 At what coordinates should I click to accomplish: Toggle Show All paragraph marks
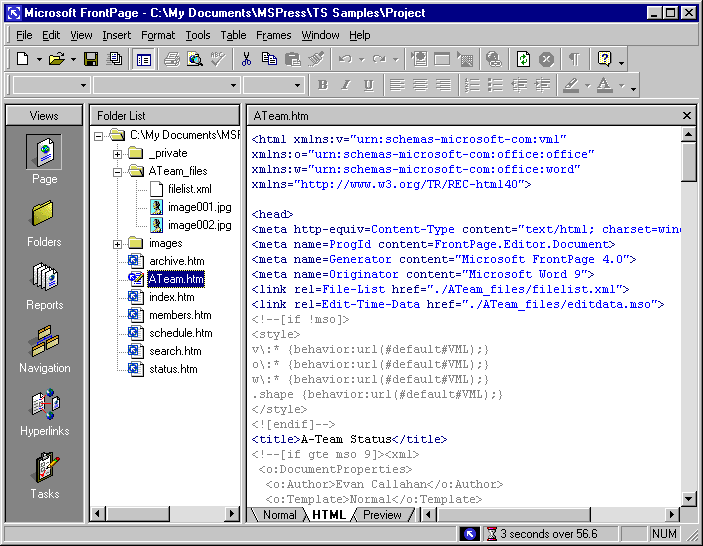tap(574, 59)
